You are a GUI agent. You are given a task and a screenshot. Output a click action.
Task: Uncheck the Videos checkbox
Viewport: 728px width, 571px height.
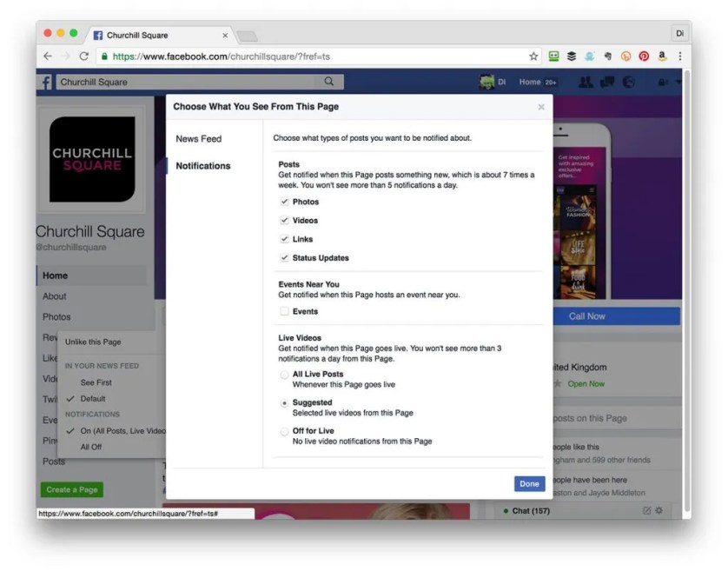(284, 220)
